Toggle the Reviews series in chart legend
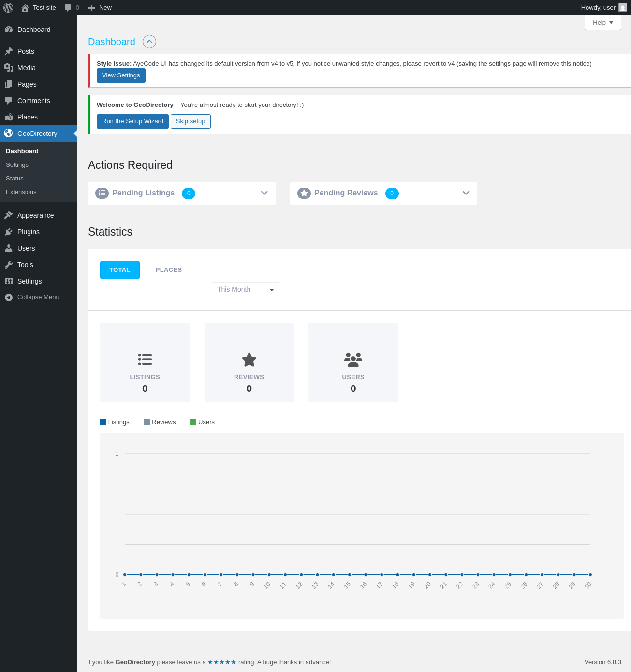 tap(160, 422)
